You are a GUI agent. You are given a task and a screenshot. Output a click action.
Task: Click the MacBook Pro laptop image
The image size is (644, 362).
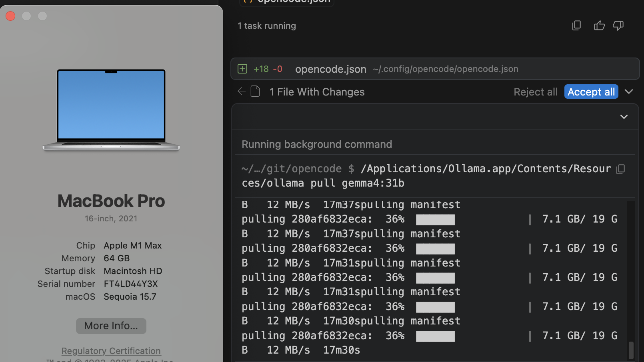(x=111, y=110)
